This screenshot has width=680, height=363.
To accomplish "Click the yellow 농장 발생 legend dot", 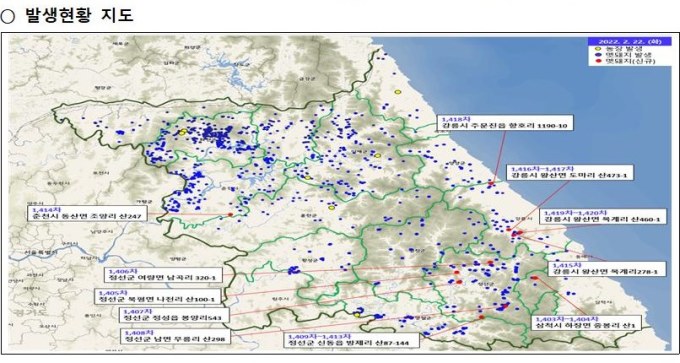I will [598, 49].
